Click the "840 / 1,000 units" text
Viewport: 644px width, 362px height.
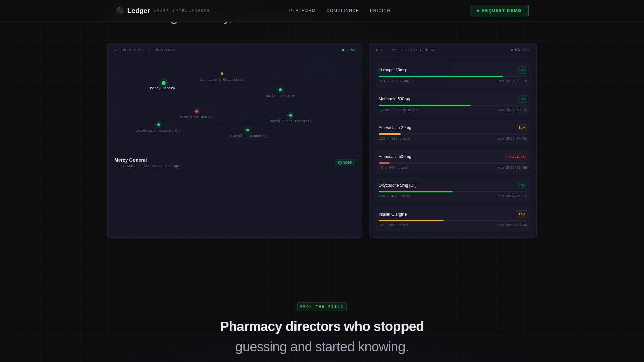point(396,81)
